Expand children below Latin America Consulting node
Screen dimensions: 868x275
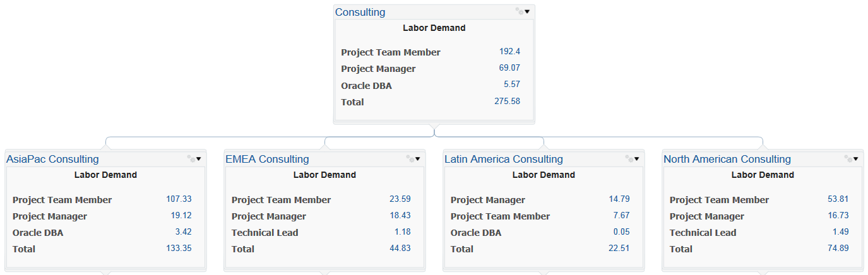(x=544, y=272)
